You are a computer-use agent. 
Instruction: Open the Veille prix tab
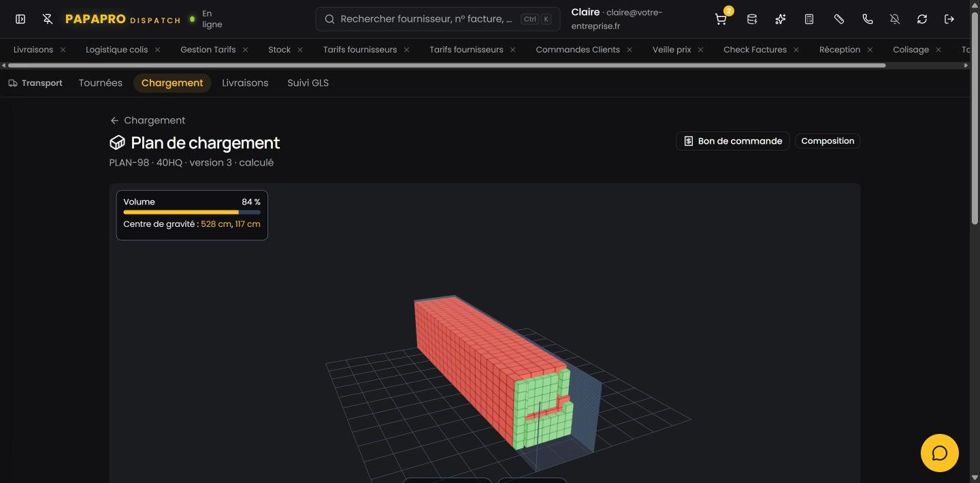(672, 50)
